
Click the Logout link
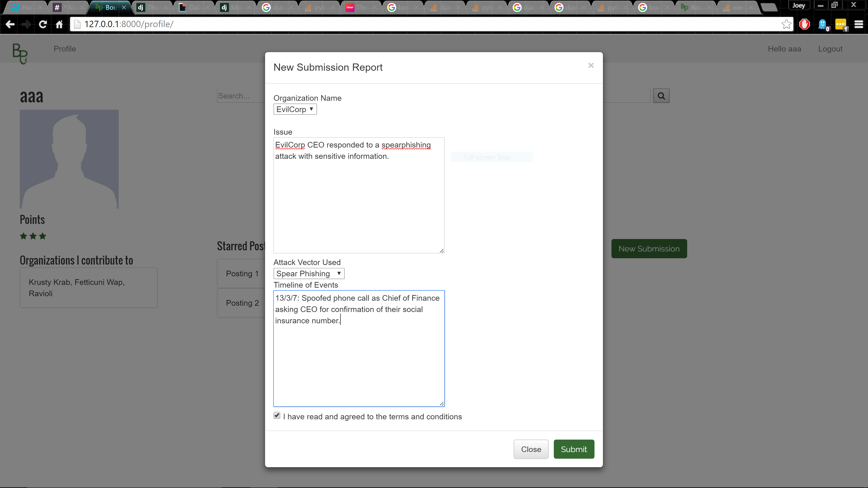830,49
